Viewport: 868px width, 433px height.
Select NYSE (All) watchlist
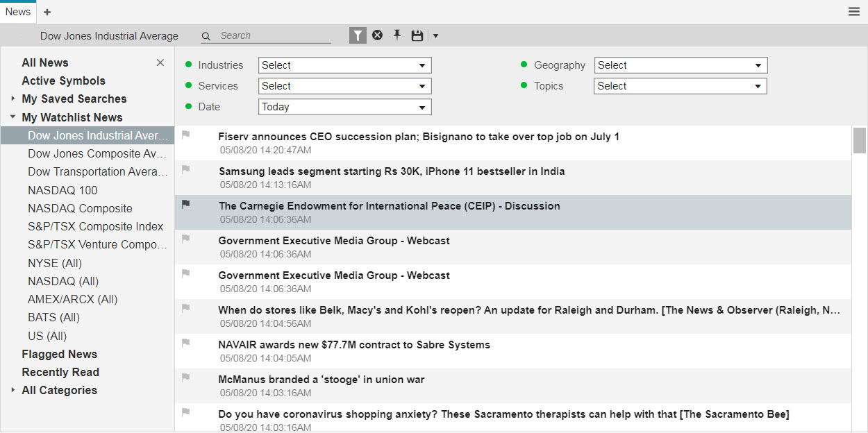click(x=55, y=263)
